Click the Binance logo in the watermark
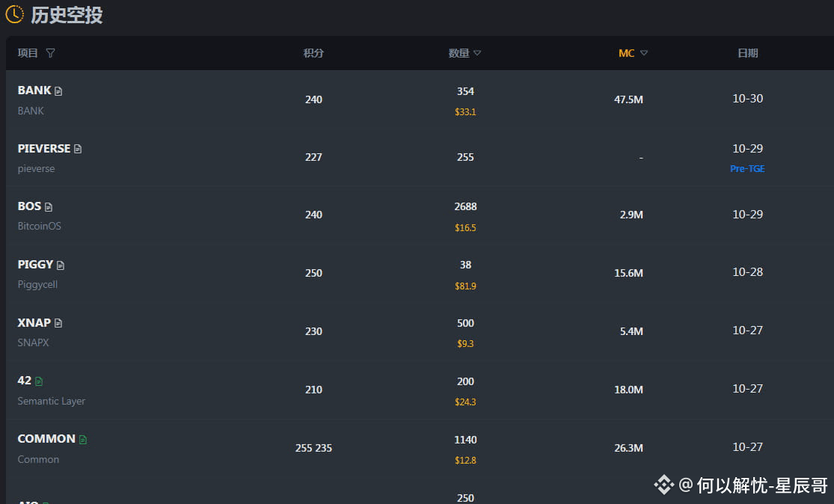The image size is (834, 504). 663,485
